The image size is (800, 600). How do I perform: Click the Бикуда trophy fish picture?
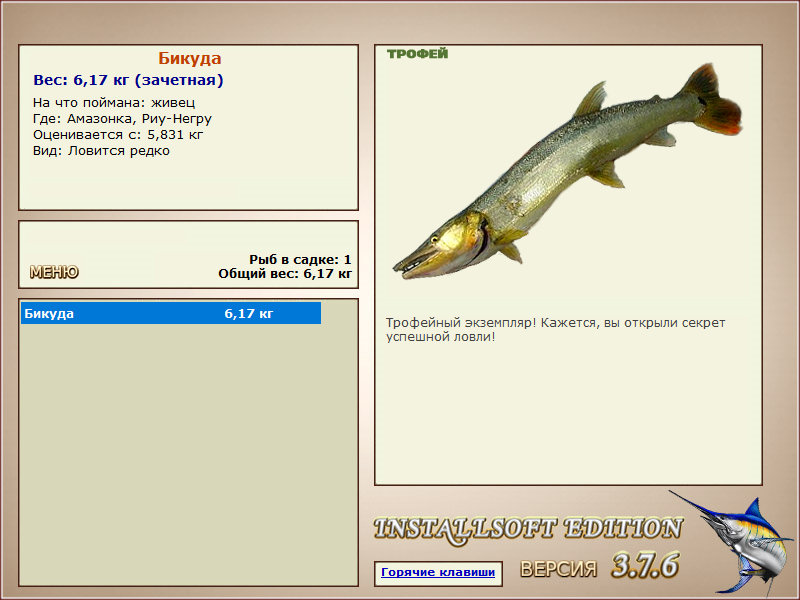click(567, 171)
